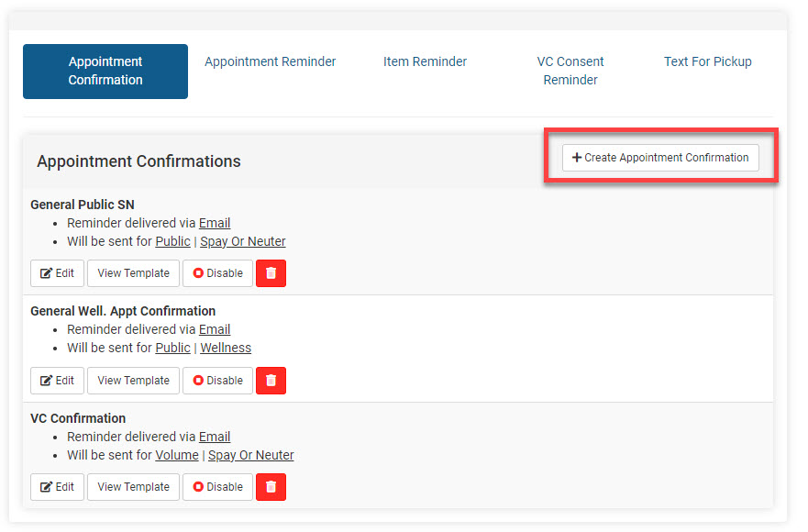Click the red trash icon for General Public SN
The height and width of the screenshot is (532, 808).
(x=271, y=273)
